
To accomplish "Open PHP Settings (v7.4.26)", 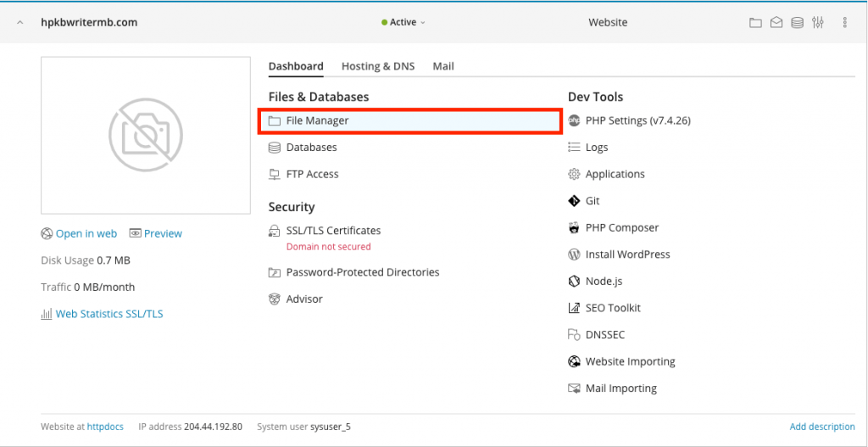I will pos(637,121).
